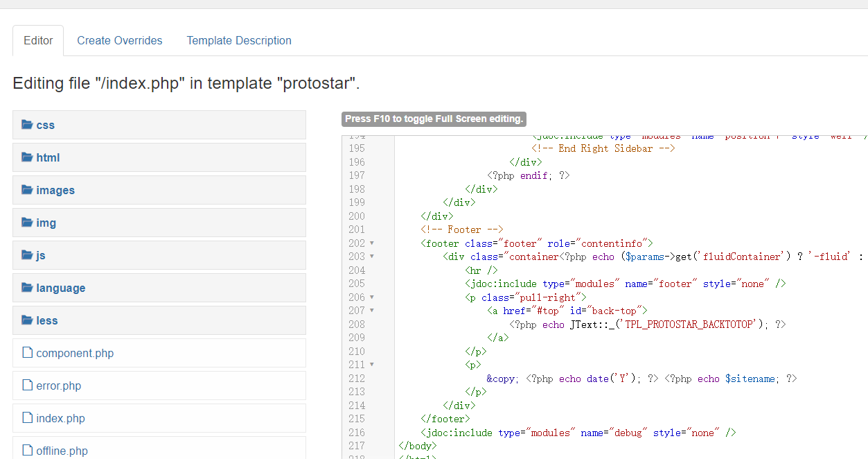Viewport: 868px width, 459px height.
Task: Click the closing "</body>" tag
Action: (418, 446)
